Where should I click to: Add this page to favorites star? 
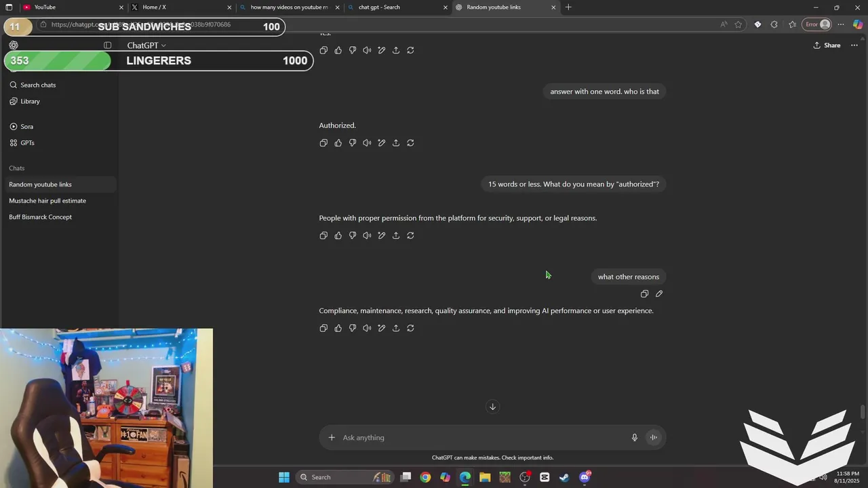(x=738, y=24)
